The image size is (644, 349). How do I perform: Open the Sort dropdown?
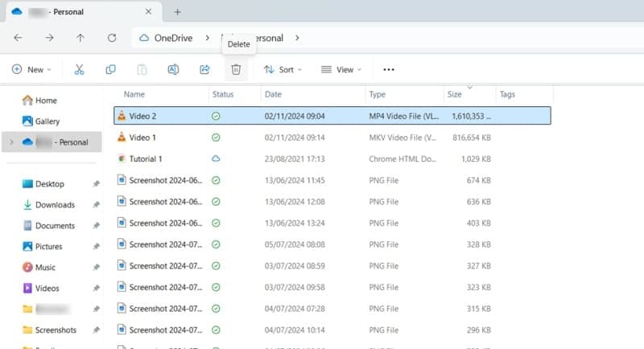point(283,70)
